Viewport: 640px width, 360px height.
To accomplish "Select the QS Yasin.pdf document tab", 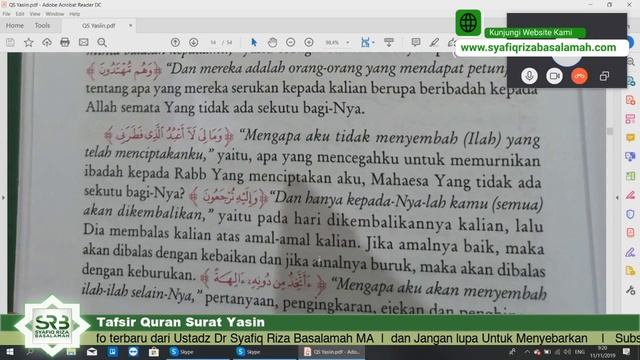I will [98, 26].
